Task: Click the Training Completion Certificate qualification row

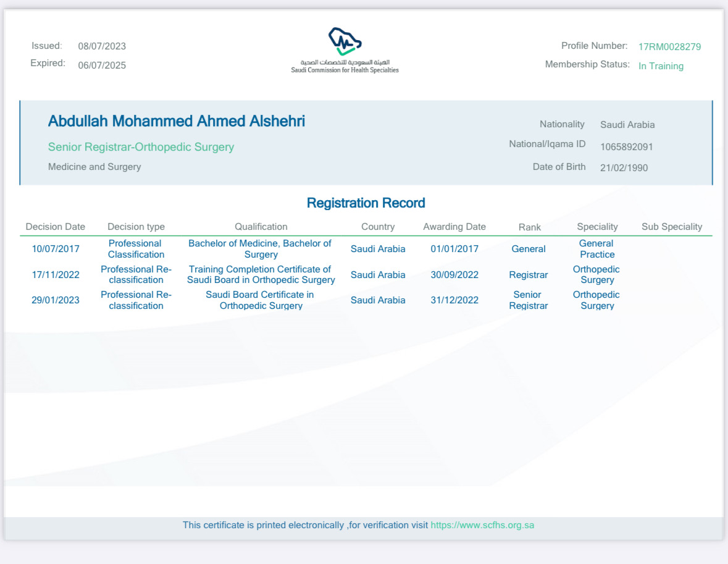Action: pos(261,274)
